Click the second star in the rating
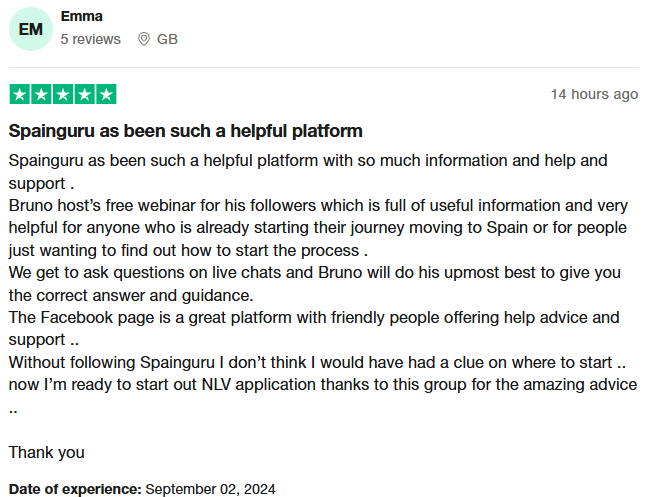Image resolution: width=653 pixels, height=497 pixels. tap(41, 94)
